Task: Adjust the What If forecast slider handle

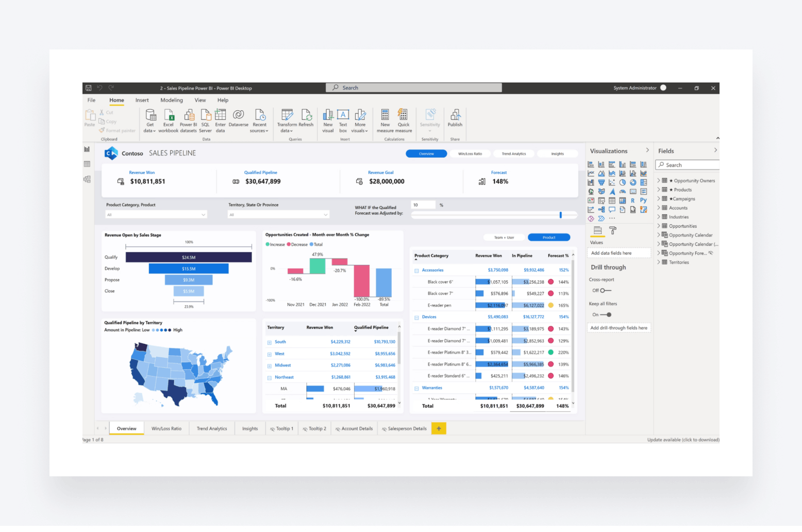Action: click(561, 215)
